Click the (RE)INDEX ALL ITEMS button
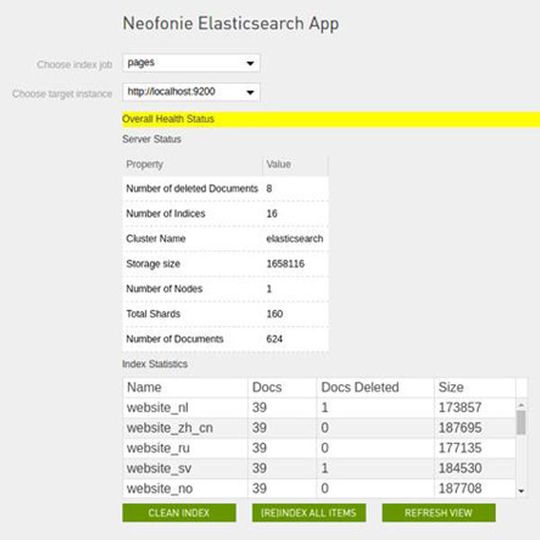 point(309,513)
